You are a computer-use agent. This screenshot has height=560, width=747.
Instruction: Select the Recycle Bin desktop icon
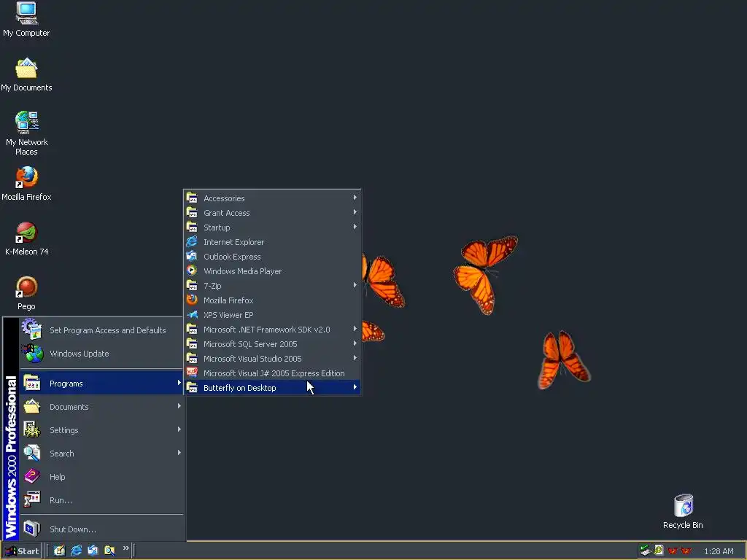coord(683,512)
